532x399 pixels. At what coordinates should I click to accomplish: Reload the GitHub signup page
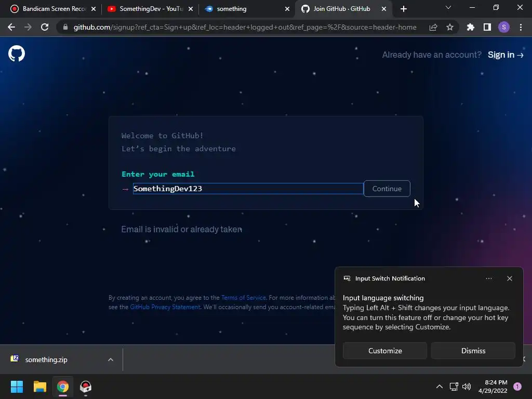point(45,27)
